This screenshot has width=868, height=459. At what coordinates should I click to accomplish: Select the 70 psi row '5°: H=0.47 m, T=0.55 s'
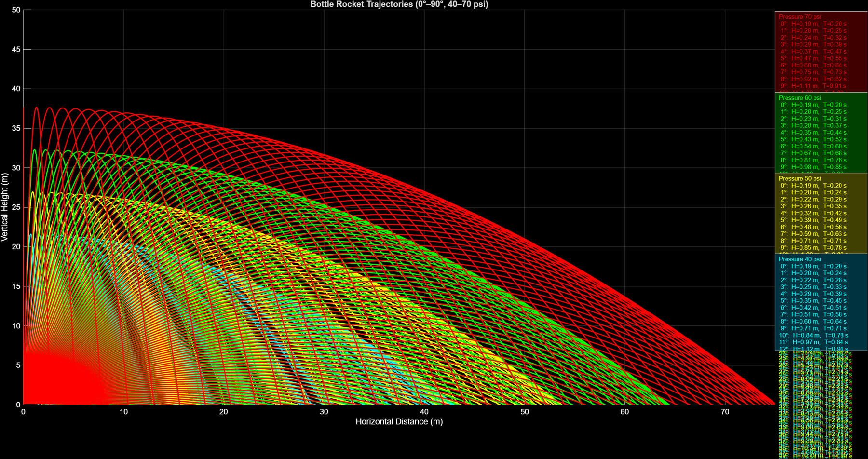[x=814, y=58]
